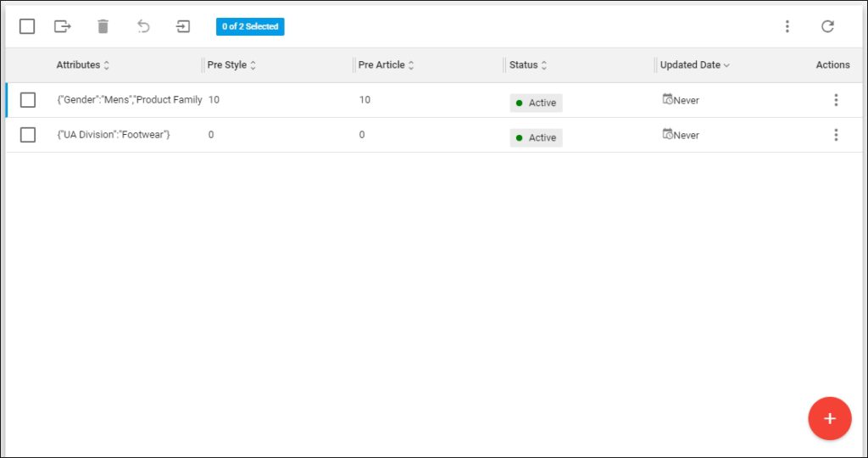Click the Active status chip in the first row
The width and height of the screenshot is (868, 458).
coord(536,103)
